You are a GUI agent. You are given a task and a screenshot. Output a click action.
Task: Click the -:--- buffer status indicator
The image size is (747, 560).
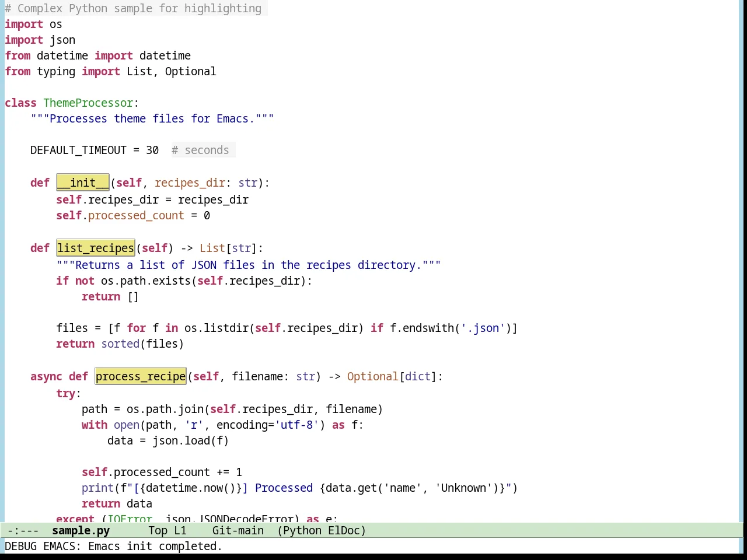pyautogui.click(x=23, y=530)
